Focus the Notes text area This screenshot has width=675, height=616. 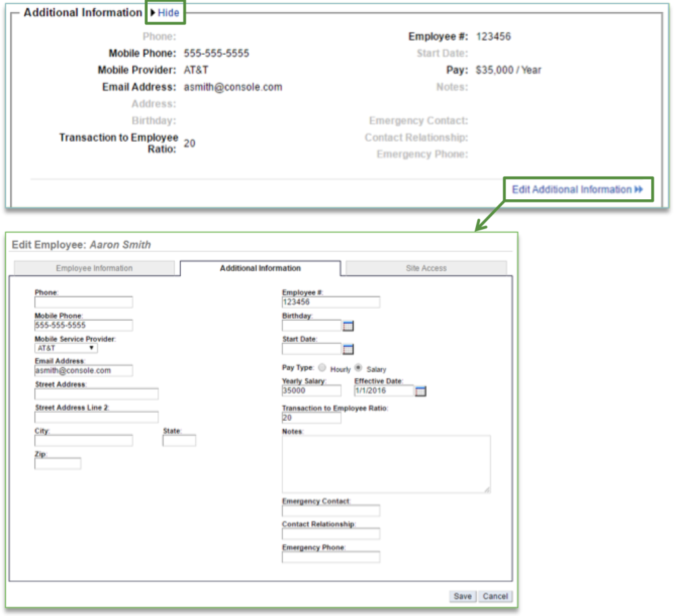(x=386, y=464)
